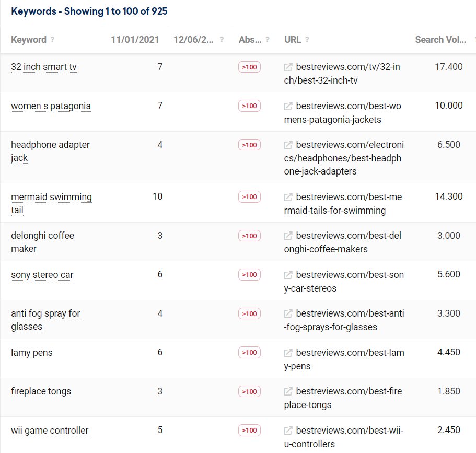Open external link icon for headphone-jack-adapters URL

(x=288, y=145)
